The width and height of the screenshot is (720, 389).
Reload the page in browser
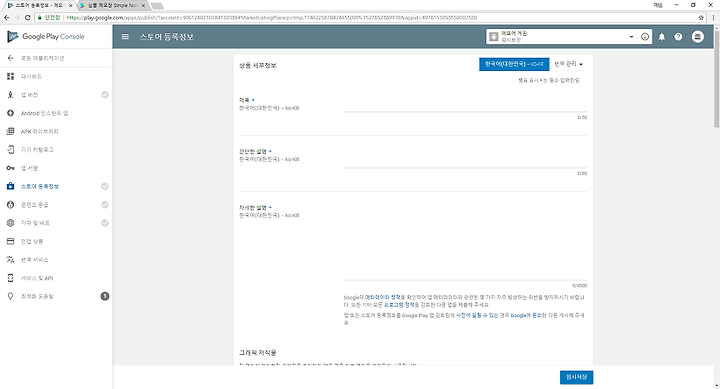pyautogui.click(x=28, y=17)
